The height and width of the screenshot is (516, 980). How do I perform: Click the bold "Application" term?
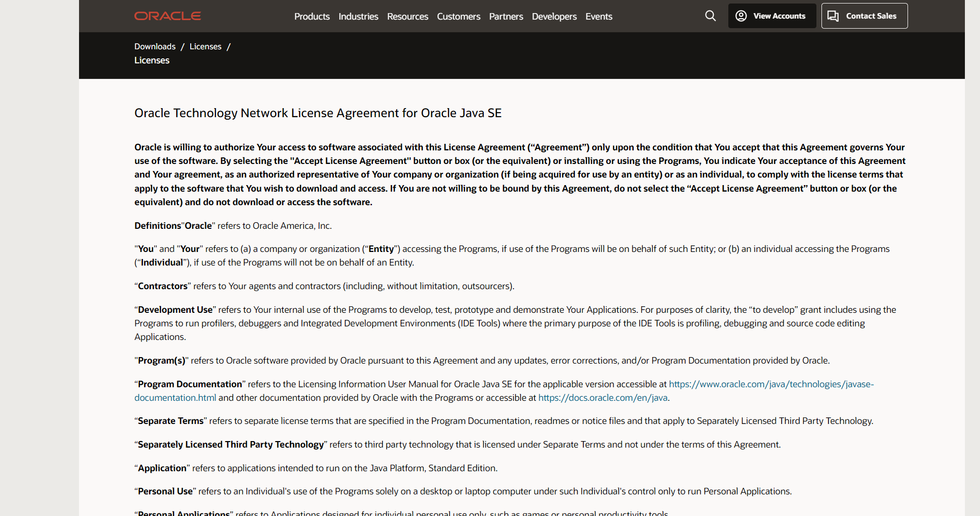[x=162, y=468]
